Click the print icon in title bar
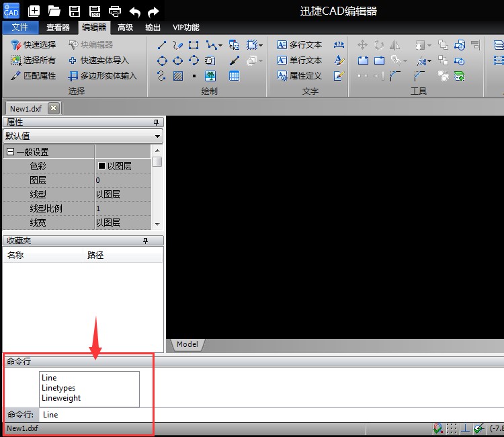The height and width of the screenshot is (437, 504). (115, 11)
